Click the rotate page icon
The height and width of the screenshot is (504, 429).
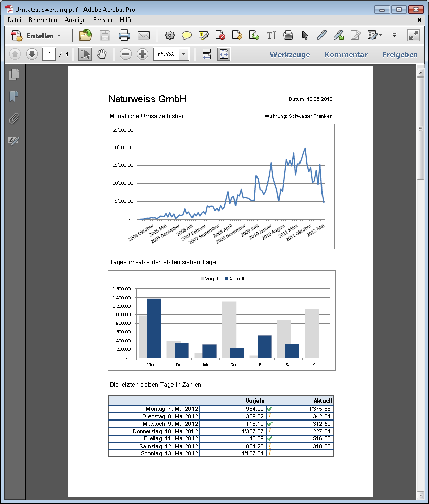pyautogui.click(x=237, y=35)
